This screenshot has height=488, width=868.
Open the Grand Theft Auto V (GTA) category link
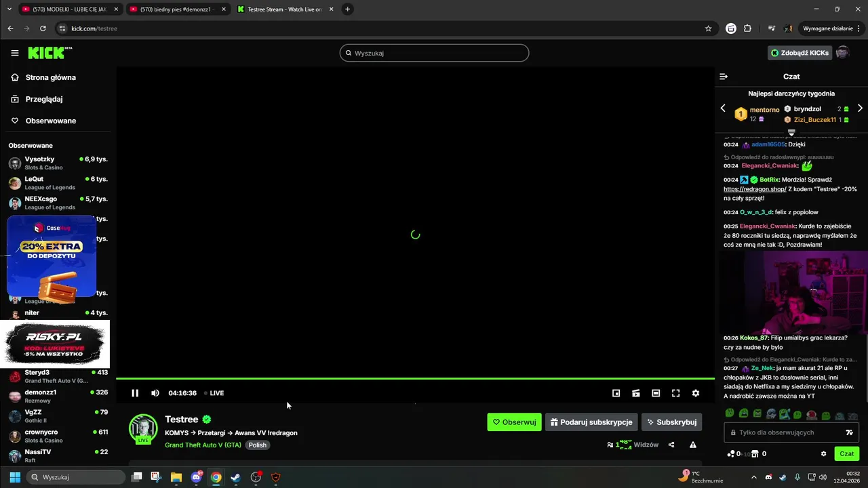203,445
